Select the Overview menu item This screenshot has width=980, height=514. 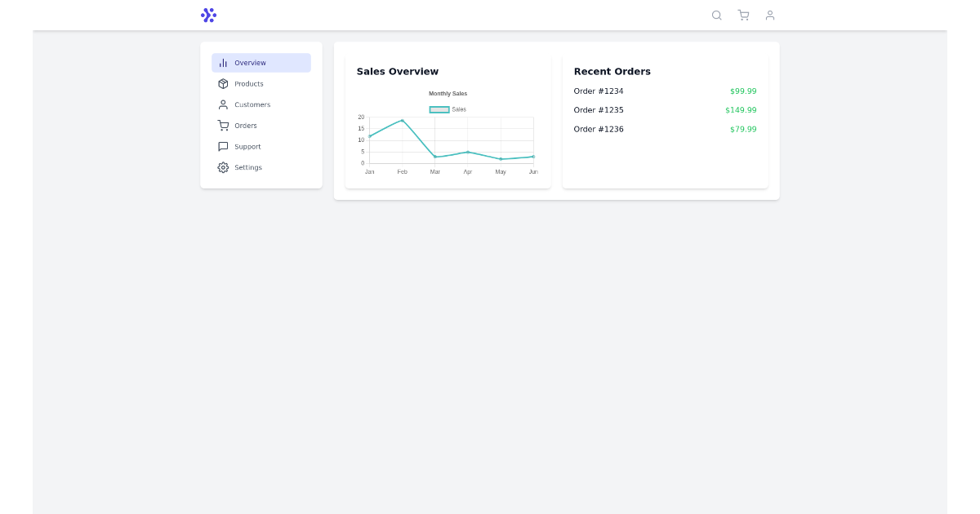click(250, 62)
